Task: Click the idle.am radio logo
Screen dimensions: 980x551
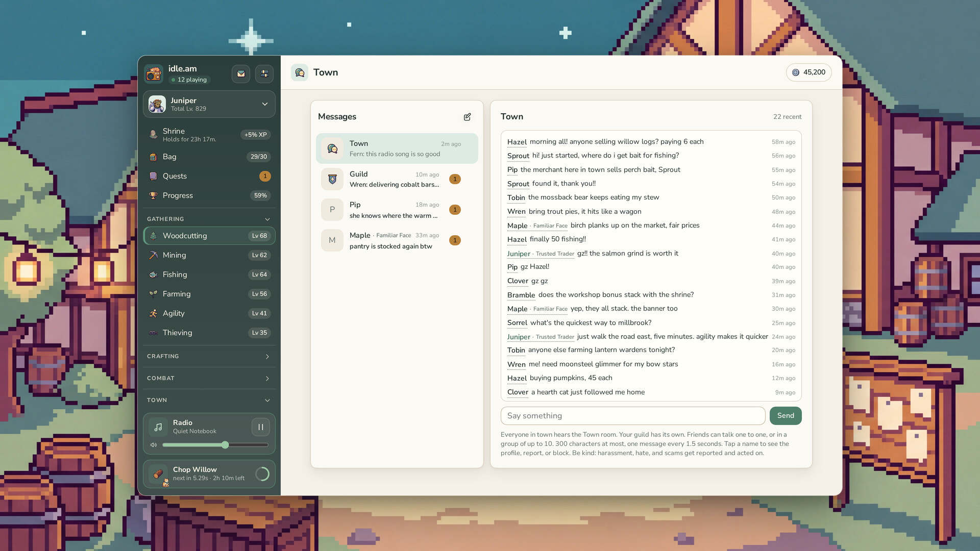Action: pyautogui.click(x=154, y=74)
